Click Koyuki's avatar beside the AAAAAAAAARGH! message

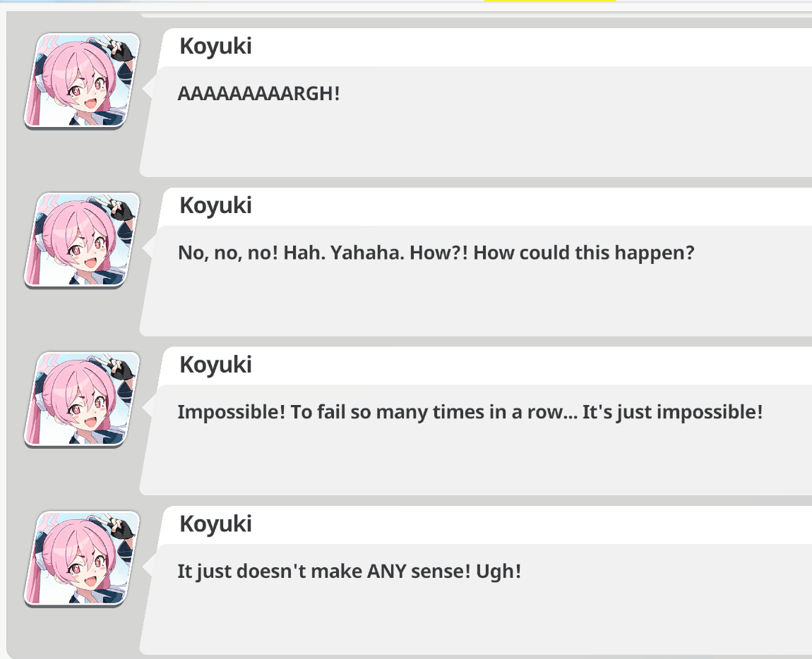(x=82, y=81)
